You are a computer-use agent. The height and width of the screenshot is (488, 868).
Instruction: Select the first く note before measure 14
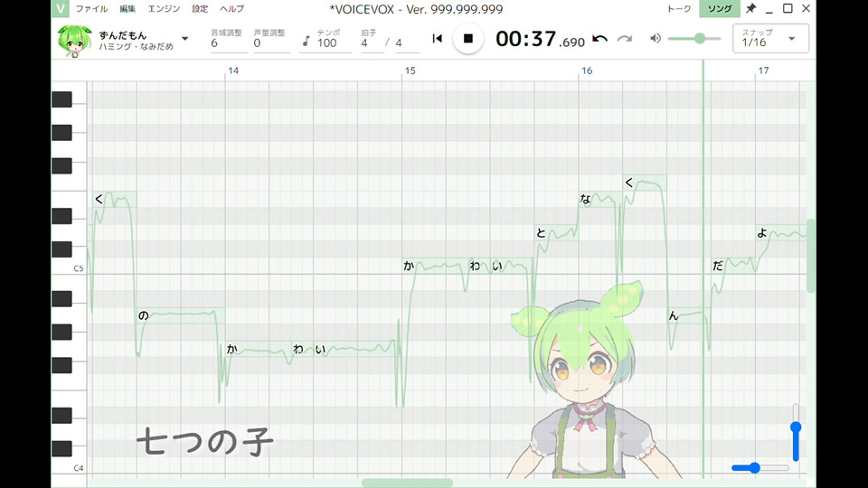click(114, 199)
